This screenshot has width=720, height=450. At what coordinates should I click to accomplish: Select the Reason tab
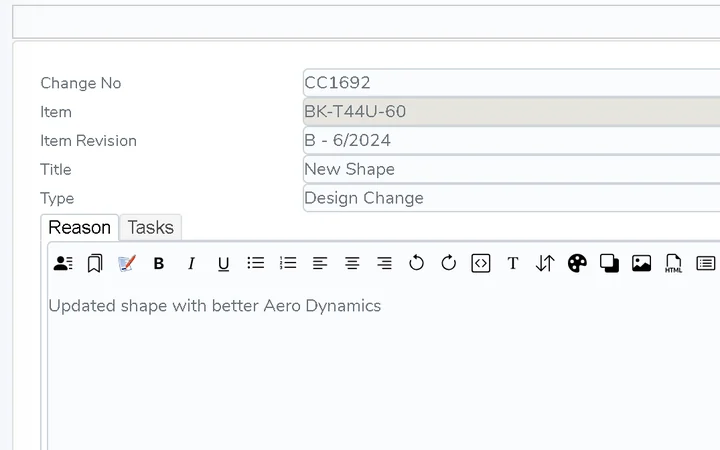[x=79, y=227]
